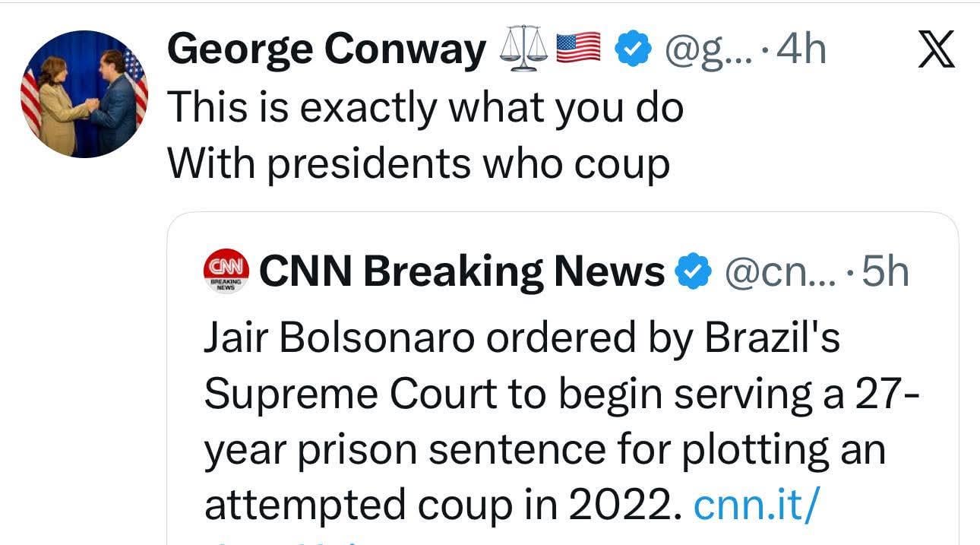Click the "year prison sentence for plotting an" line

click(545, 450)
